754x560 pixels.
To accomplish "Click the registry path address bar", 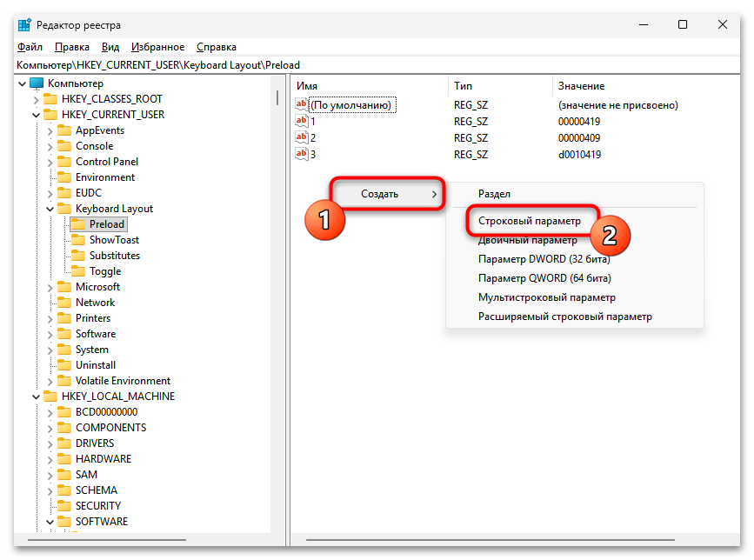I will coord(377,65).
